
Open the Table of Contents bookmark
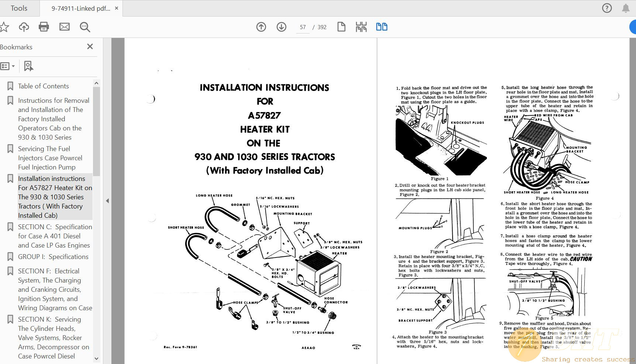pyautogui.click(x=43, y=86)
